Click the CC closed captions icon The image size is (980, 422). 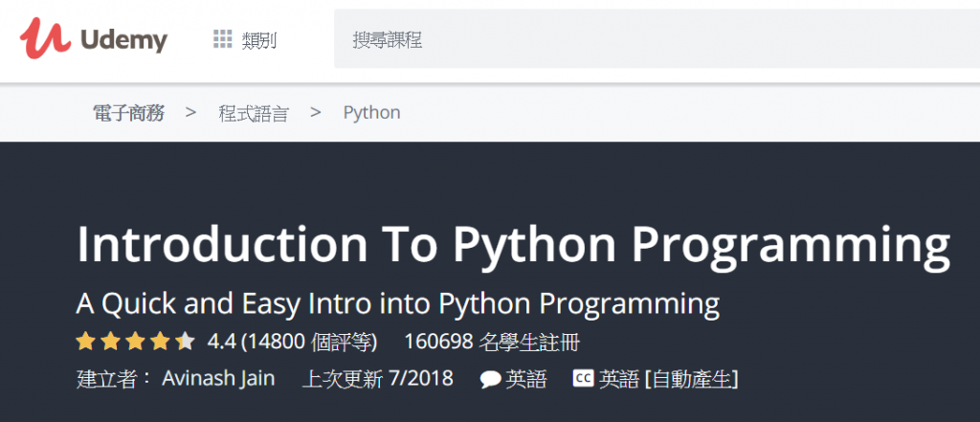pos(583,378)
